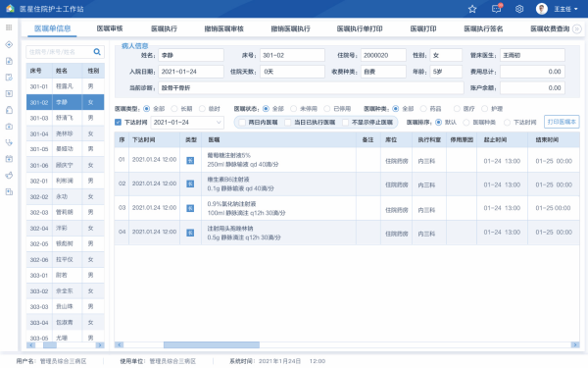This screenshot has height=368, width=588.
Task: Switch to the 医嘱审核 tab
Action: tap(110, 28)
